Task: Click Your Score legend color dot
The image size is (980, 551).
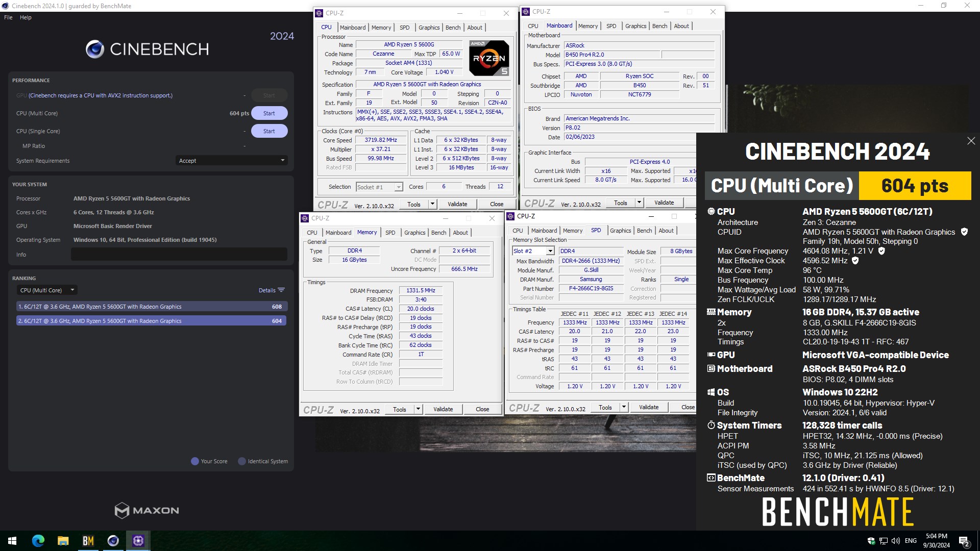Action: pyautogui.click(x=194, y=461)
